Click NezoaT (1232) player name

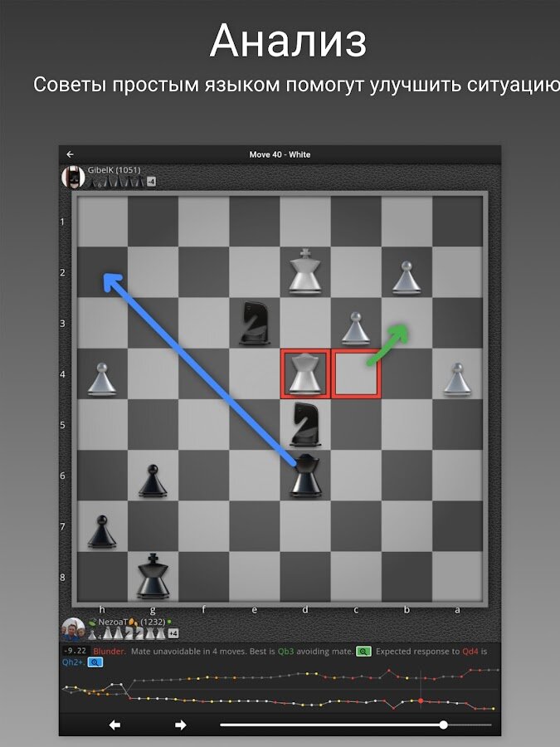click(x=131, y=622)
